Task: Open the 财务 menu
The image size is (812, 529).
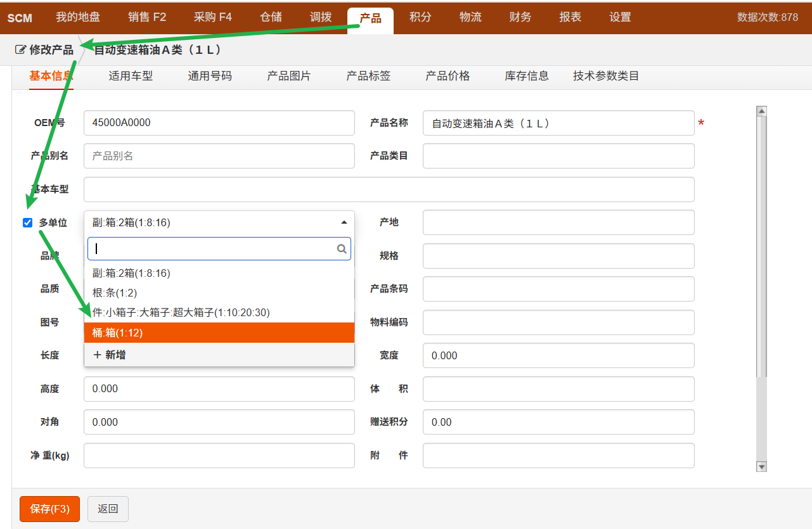Action: [520, 17]
